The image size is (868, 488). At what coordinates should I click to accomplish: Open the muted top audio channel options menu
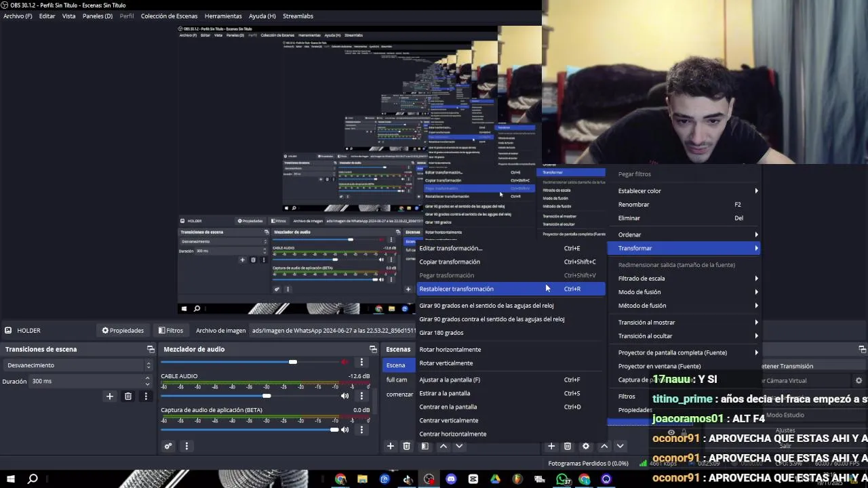pyautogui.click(x=361, y=362)
